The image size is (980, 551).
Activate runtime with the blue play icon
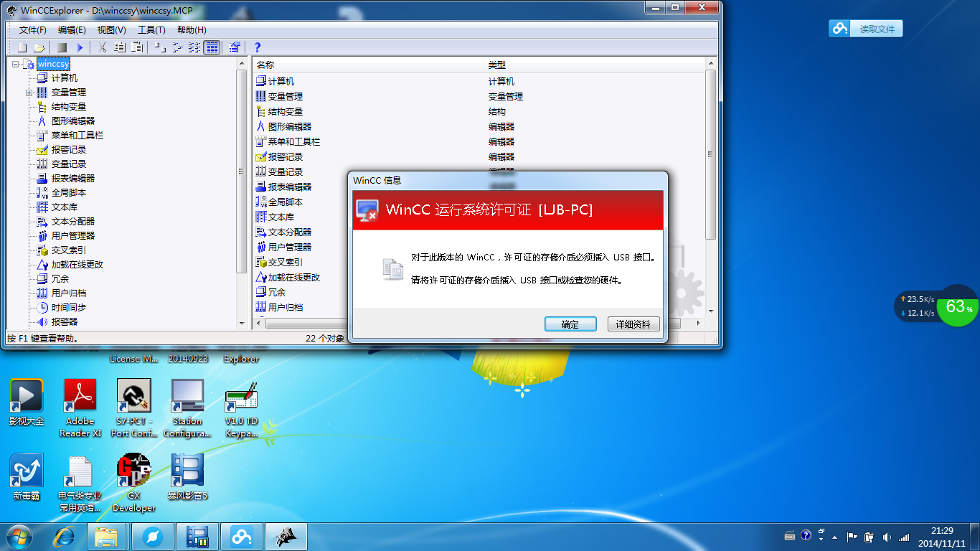point(80,47)
